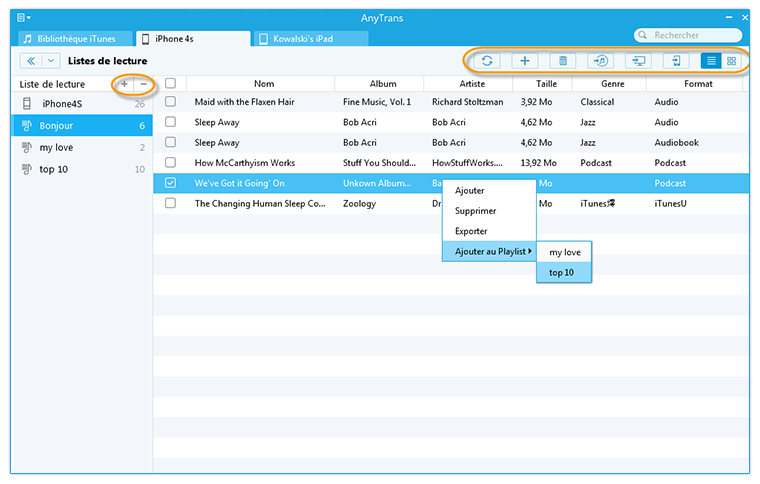Click the Audiobook format cell
The height and width of the screenshot is (484, 760).
pyautogui.click(x=677, y=142)
